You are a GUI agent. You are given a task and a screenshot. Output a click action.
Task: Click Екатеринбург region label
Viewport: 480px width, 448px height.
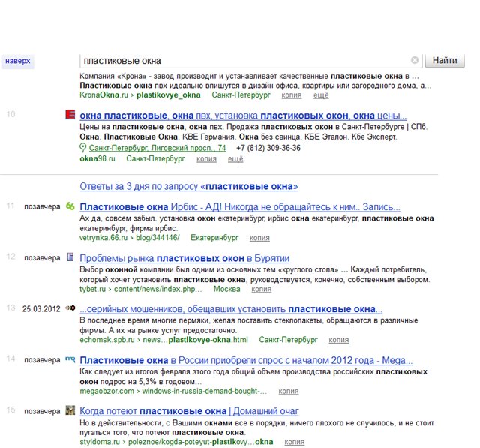tap(214, 238)
